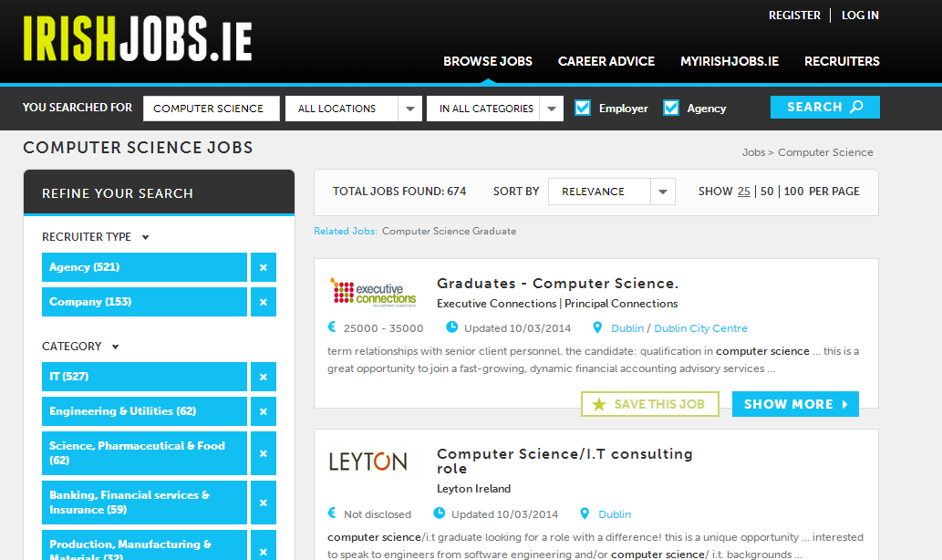
Task: Click the euro salary icon for 25000 - 35000
Action: (332, 327)
